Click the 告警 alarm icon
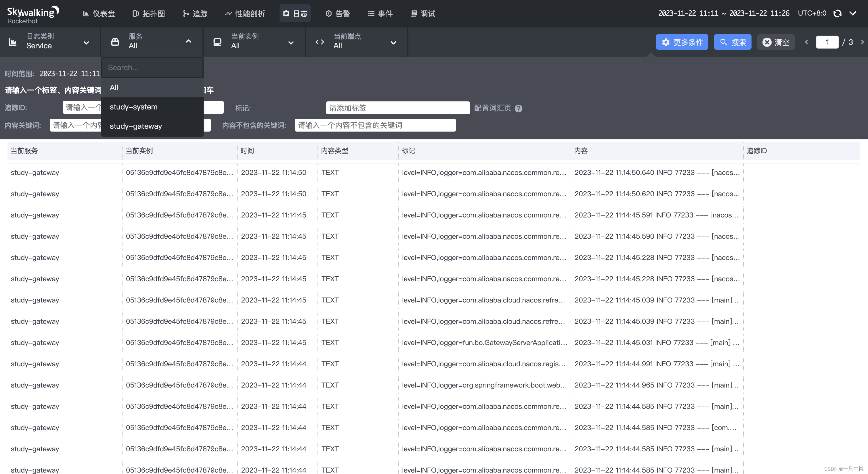 (x=328, y=14)
